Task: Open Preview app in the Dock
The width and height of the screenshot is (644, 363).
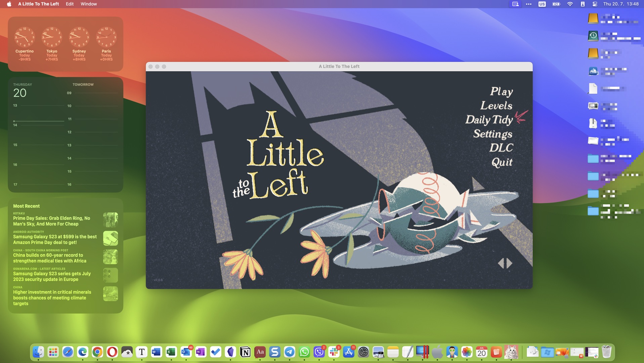Action: (378, 352)
